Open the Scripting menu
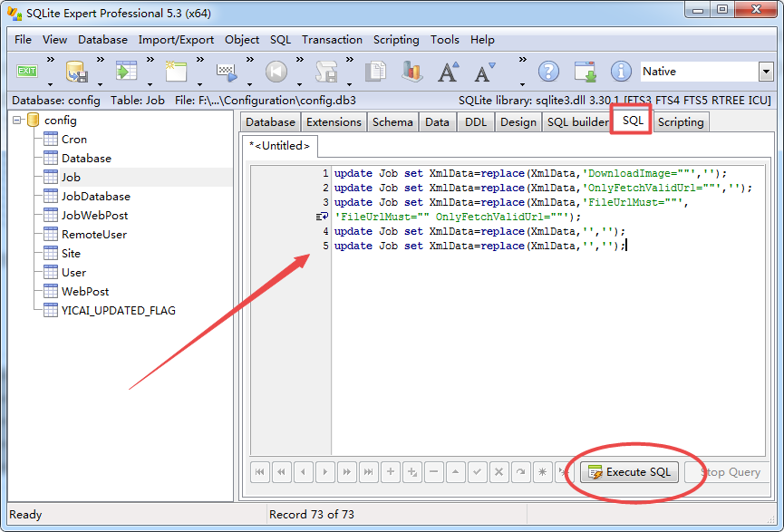 pos(396,40)
